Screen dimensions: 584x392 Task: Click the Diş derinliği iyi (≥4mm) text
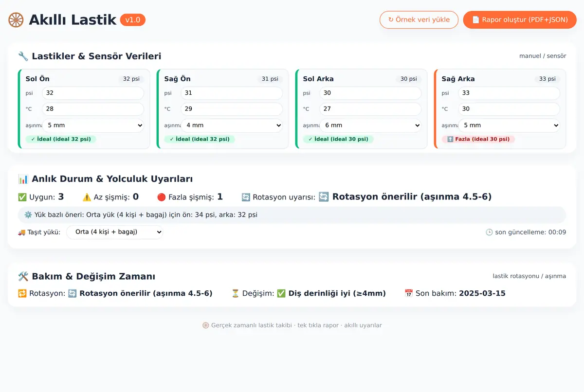[337, 293]
